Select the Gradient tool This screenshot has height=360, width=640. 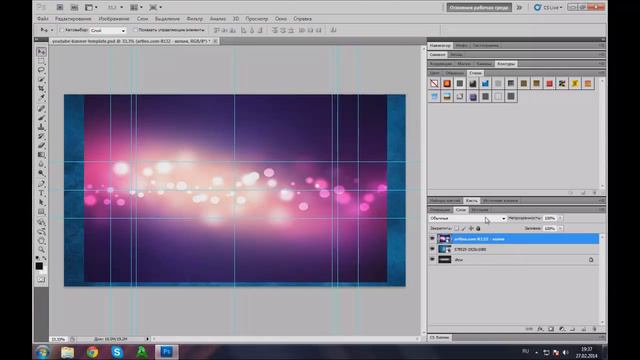[41, 155]
